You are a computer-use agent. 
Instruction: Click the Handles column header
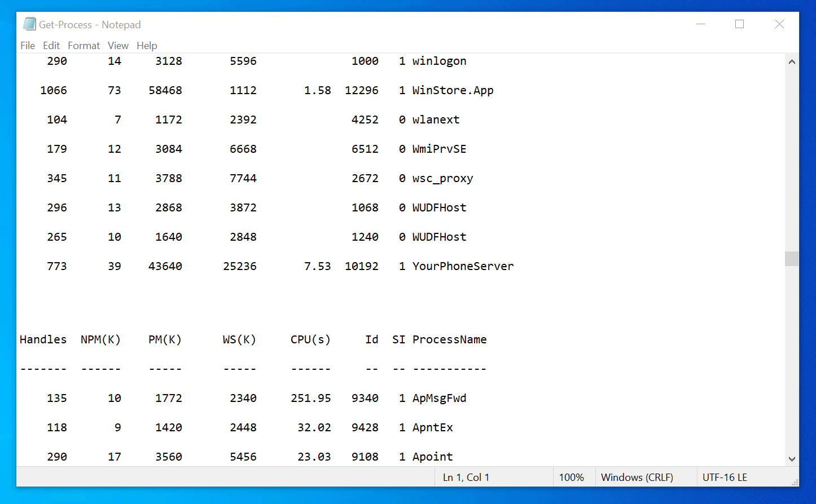pyautogui.click(x=43, y=339)
